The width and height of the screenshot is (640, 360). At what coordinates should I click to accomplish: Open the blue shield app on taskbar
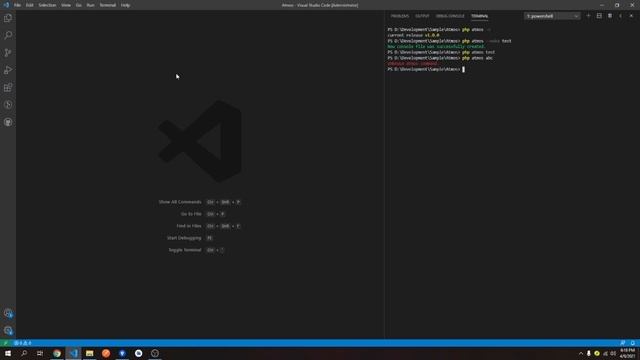[x=122, y=353]
